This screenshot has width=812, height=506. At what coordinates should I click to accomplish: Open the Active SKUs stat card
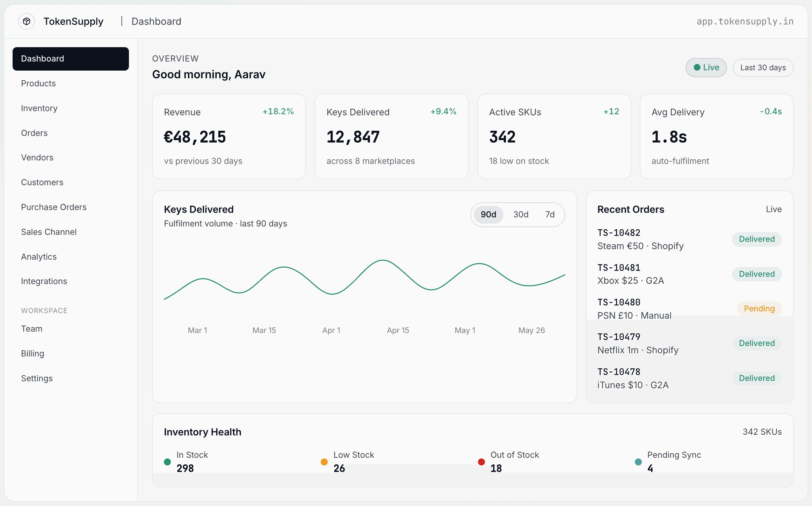tap(554, 136)
